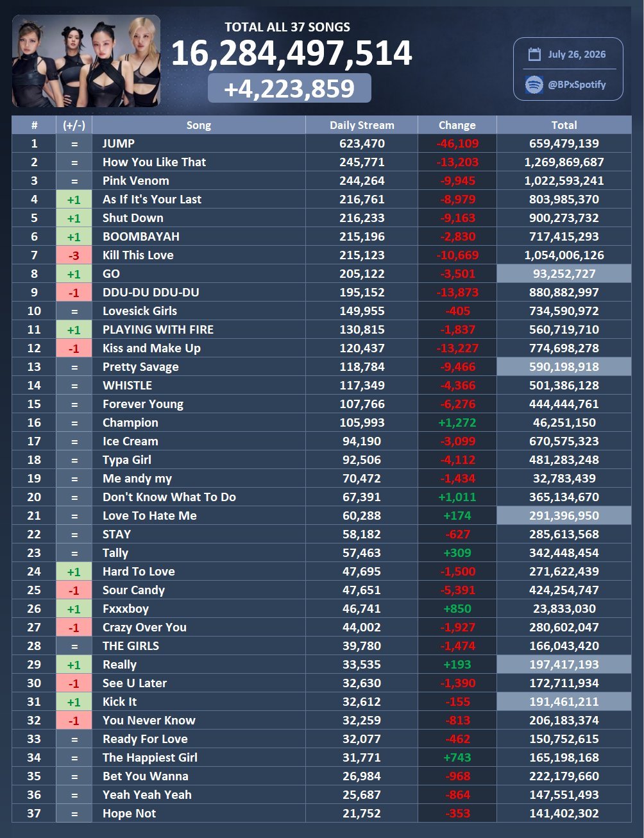Screen dimensions: 644x838
Task: Click the +1 badge for Hard To Love
Action: click(x=74, y=572)
